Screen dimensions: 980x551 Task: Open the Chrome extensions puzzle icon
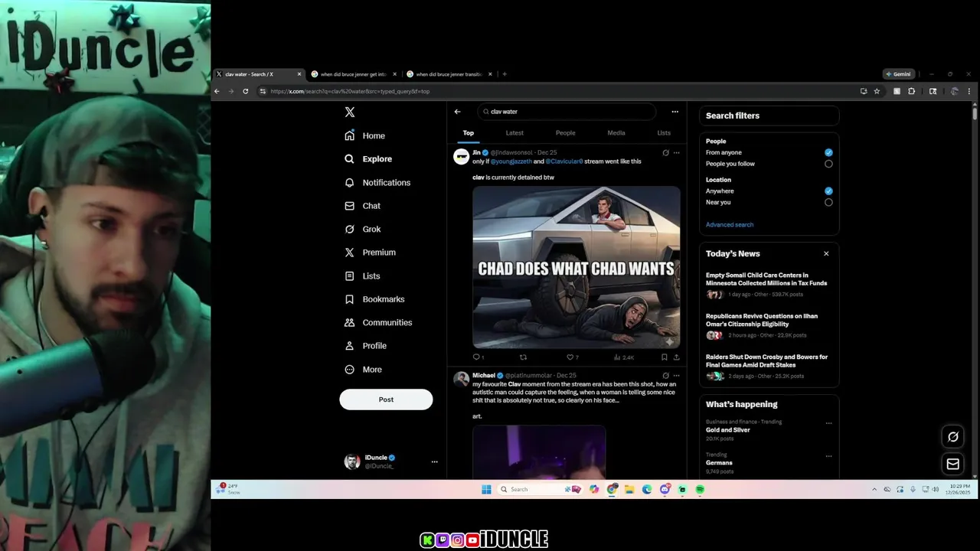click(911, 91)
